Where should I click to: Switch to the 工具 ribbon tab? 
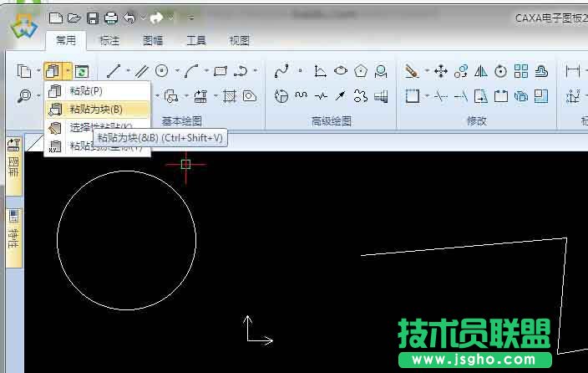click(x=196, y=40)
